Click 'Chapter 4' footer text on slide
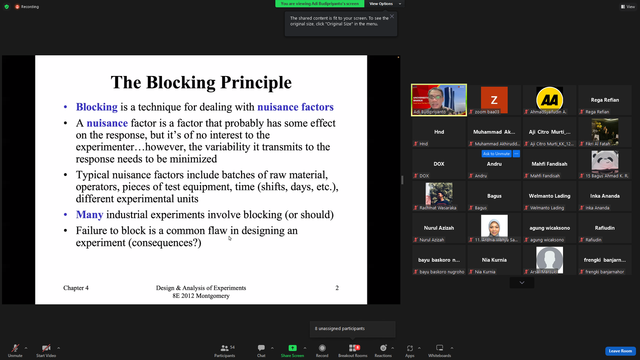The image size is (640, 360). 76,288
